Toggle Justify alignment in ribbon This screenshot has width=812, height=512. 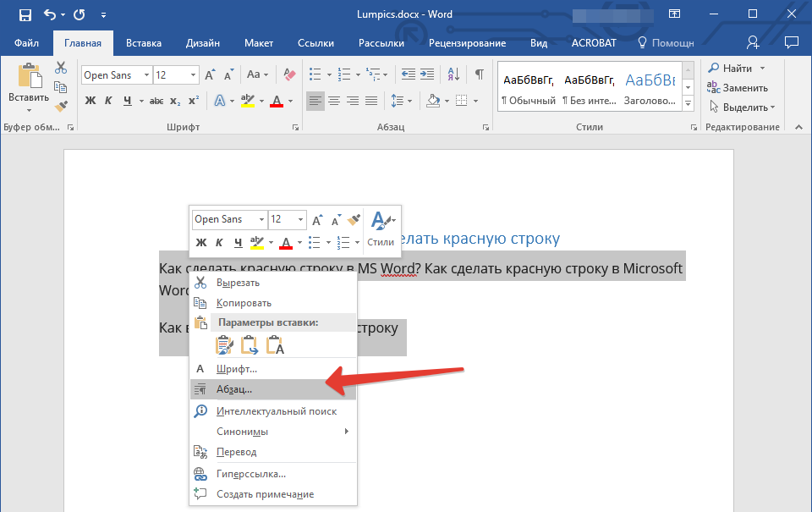(371, 101)
